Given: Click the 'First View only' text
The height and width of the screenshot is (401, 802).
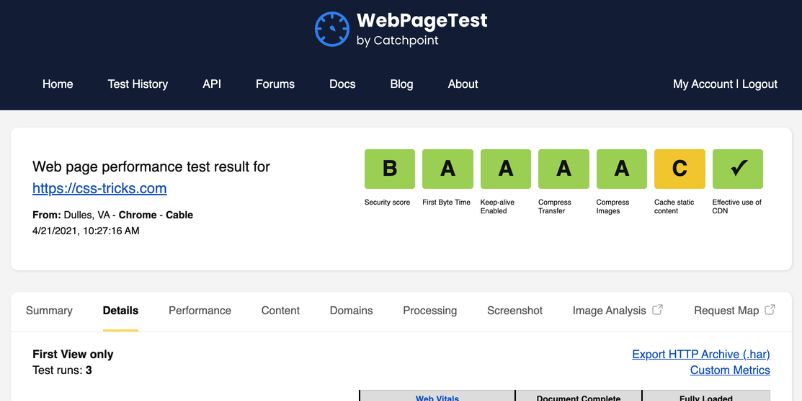Looking at the screenshot, I should [73, 354].
